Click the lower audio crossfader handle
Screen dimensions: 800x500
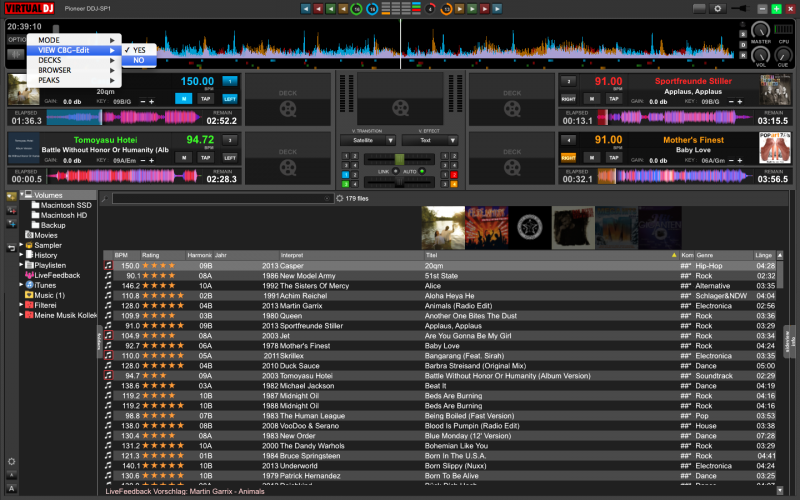pos(399,182)
